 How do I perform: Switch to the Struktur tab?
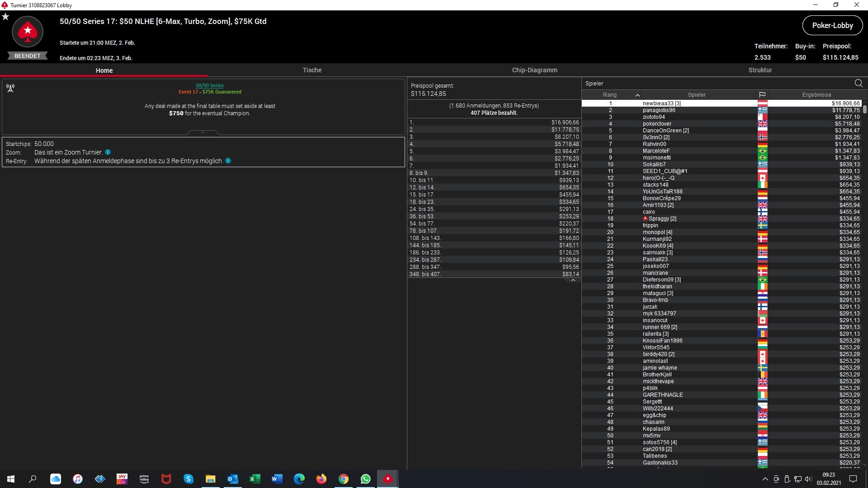click(760, 70)
